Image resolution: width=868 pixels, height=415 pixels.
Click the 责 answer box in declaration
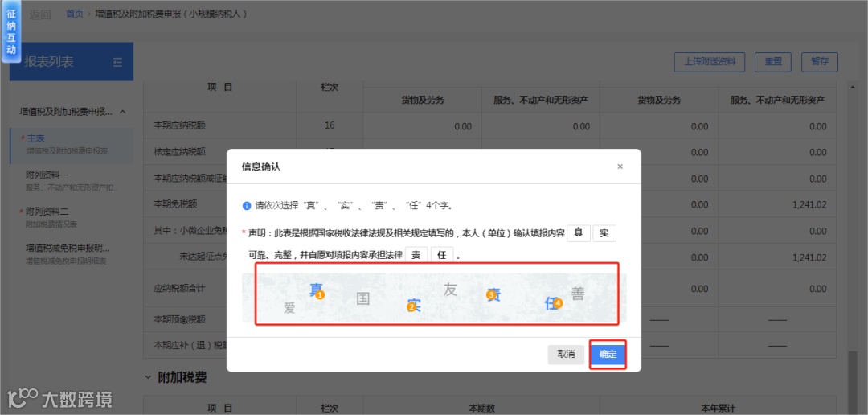point(416,255)
